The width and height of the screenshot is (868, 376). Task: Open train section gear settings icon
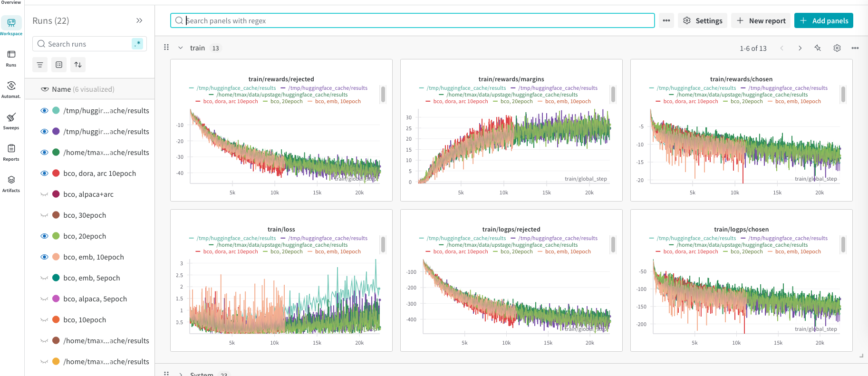click(x=837, y=48)
